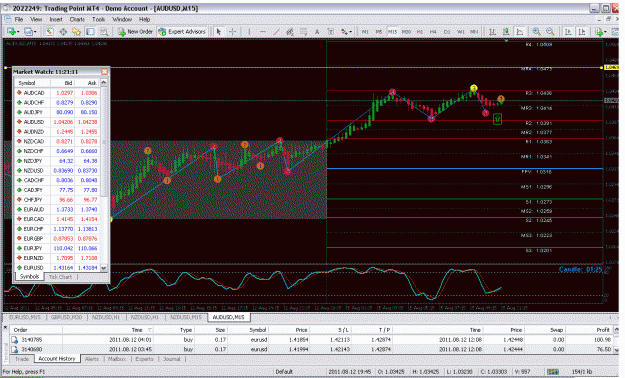Select the M15 timeframe button
The height and width of the screenshot is (378, 625).
pyautogui.click(x=392, y=32)
